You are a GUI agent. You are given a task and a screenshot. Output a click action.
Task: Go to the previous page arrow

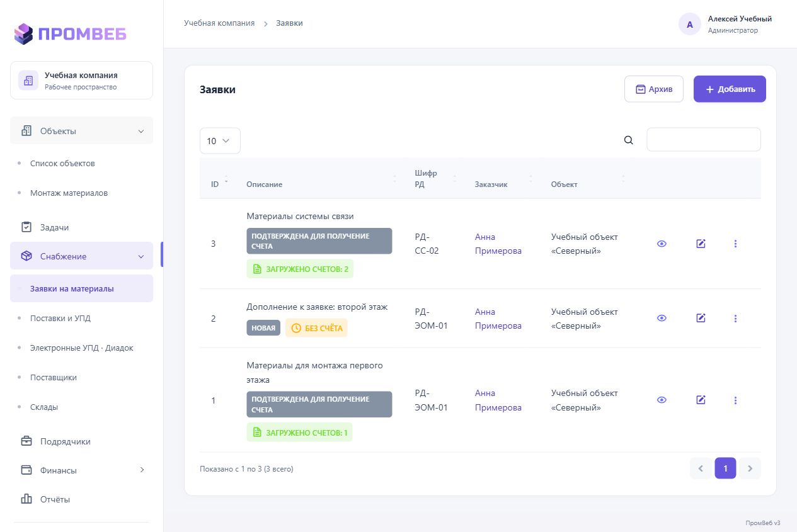pyautogui.click(x=701, y=468)
